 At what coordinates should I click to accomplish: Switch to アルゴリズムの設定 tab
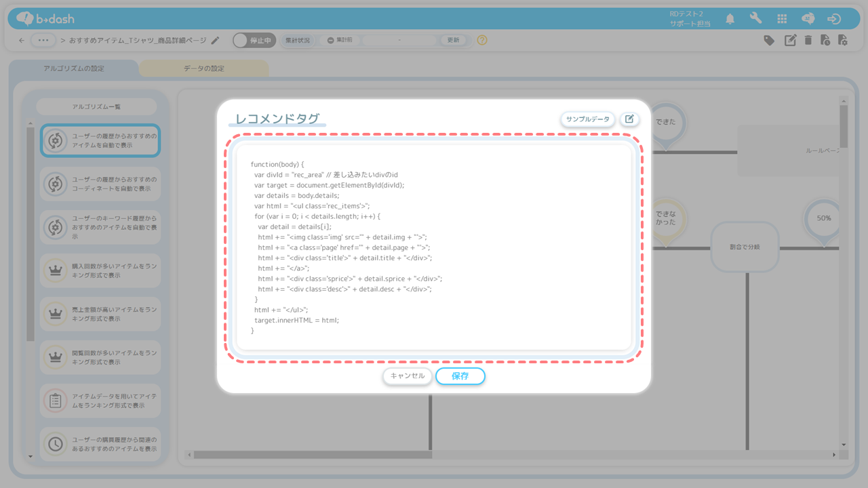[74, 68]
